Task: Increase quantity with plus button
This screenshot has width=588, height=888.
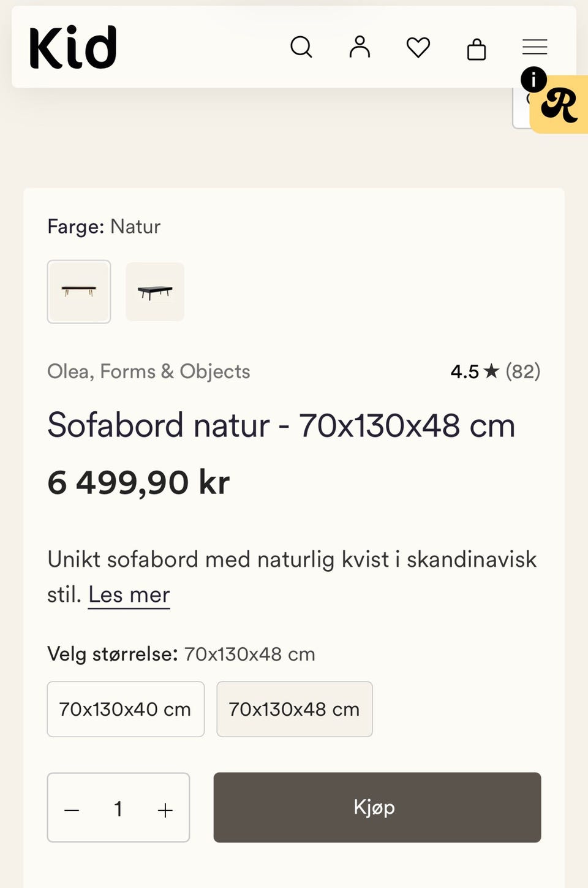Action: (x=165, y=810)
